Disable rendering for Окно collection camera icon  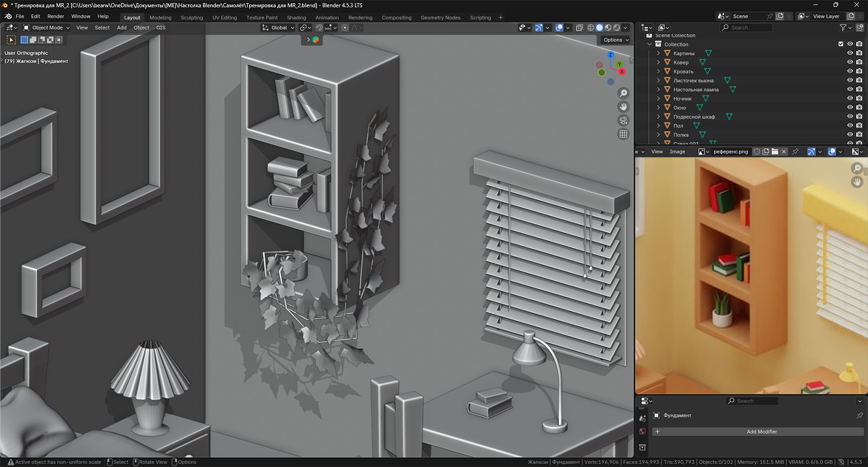pyautogui.click(x=859, y=108)
